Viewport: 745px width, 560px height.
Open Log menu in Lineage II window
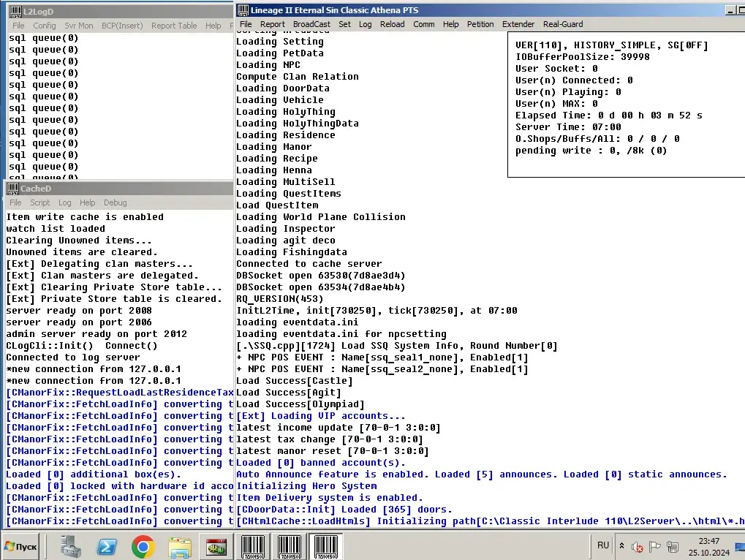(366, 24)
